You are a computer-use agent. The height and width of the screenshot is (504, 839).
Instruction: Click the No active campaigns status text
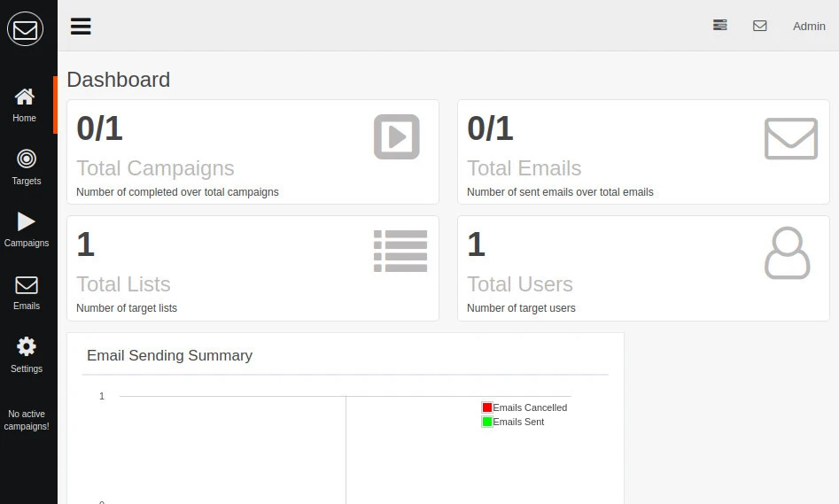pos(27,420)
